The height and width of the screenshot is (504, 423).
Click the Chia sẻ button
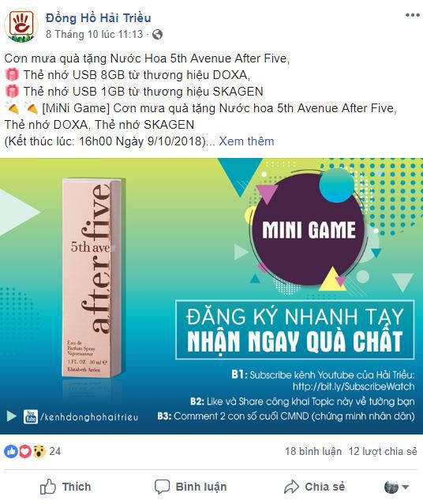click(314, 487)
